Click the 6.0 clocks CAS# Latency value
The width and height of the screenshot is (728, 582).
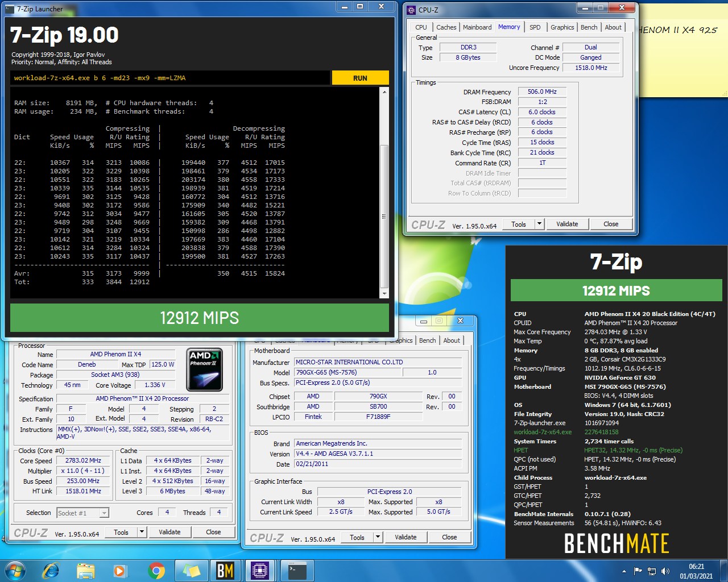542,112
